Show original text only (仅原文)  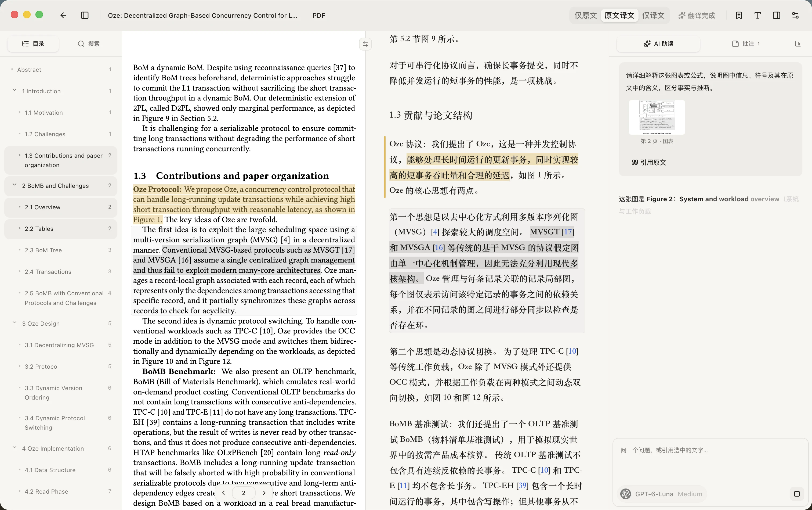[x=585, y=16]
